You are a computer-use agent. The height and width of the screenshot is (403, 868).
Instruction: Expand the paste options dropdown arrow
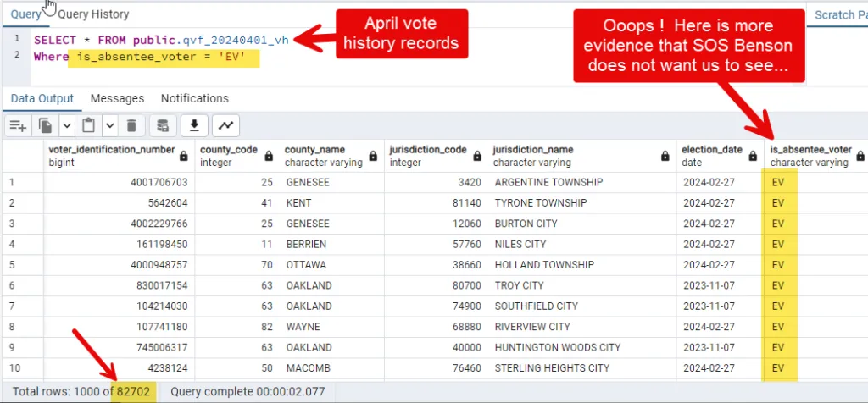point(109,126)
